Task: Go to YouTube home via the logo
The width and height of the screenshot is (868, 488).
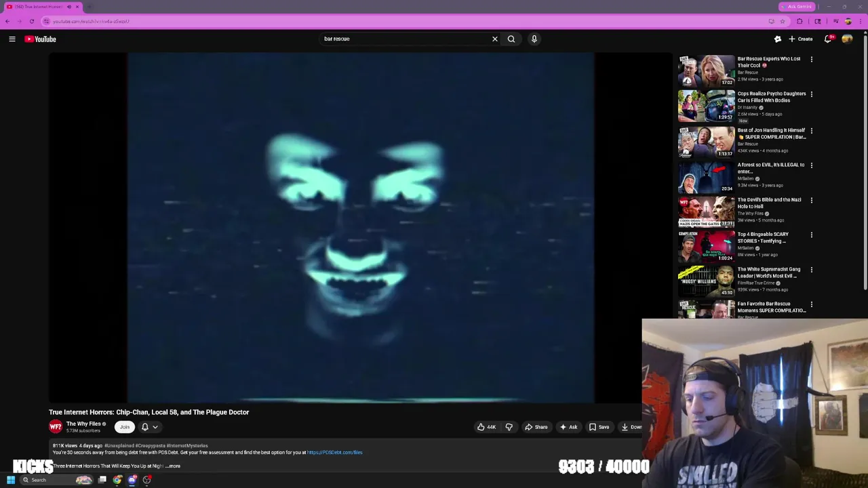Action: pyautogui.click(x=41, y=39)
